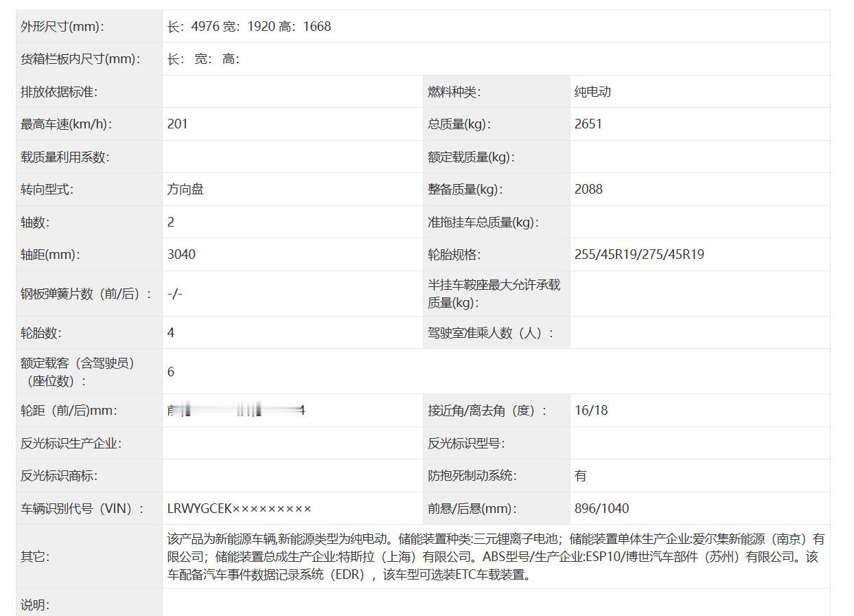Click the 最高车速(km/h) label

[66, 124]
